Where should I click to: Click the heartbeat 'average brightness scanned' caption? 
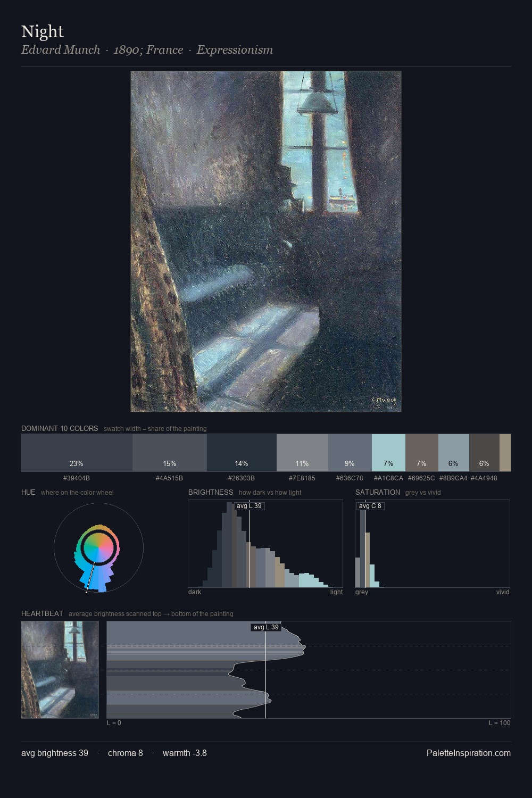151,614
